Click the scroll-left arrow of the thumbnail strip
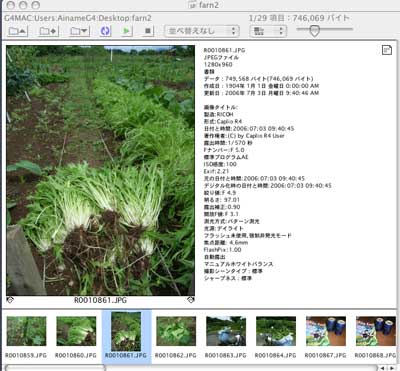 click(382, 368)
